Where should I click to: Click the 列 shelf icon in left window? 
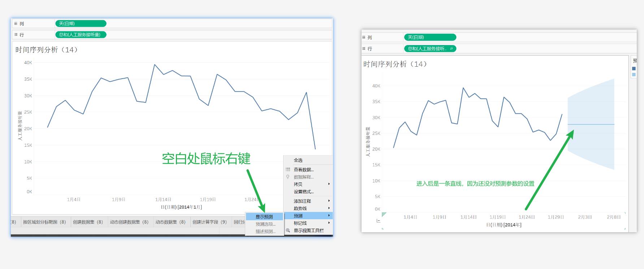tap(16, 23)
